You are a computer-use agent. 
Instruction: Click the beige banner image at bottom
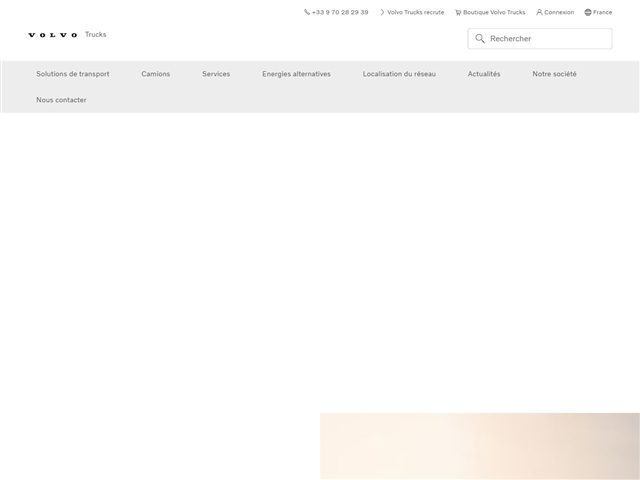click(x=480, y=446)
